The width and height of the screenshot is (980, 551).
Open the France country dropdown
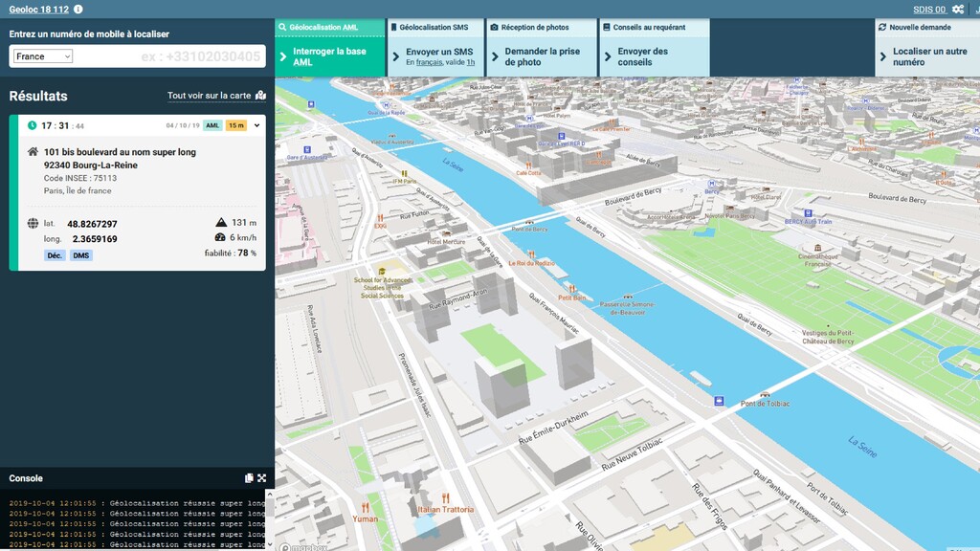(43, 56)
